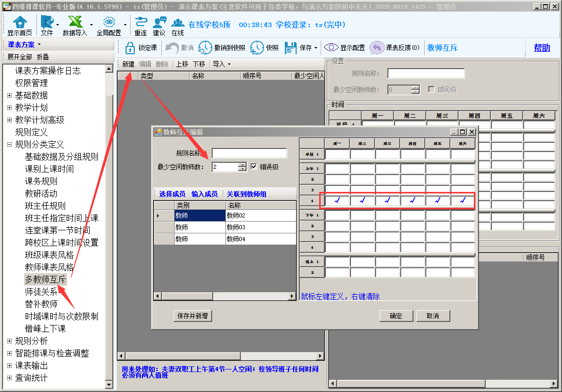Open the 数据导入 Excel import icon

pyautogui.click(x=75, y=23)
